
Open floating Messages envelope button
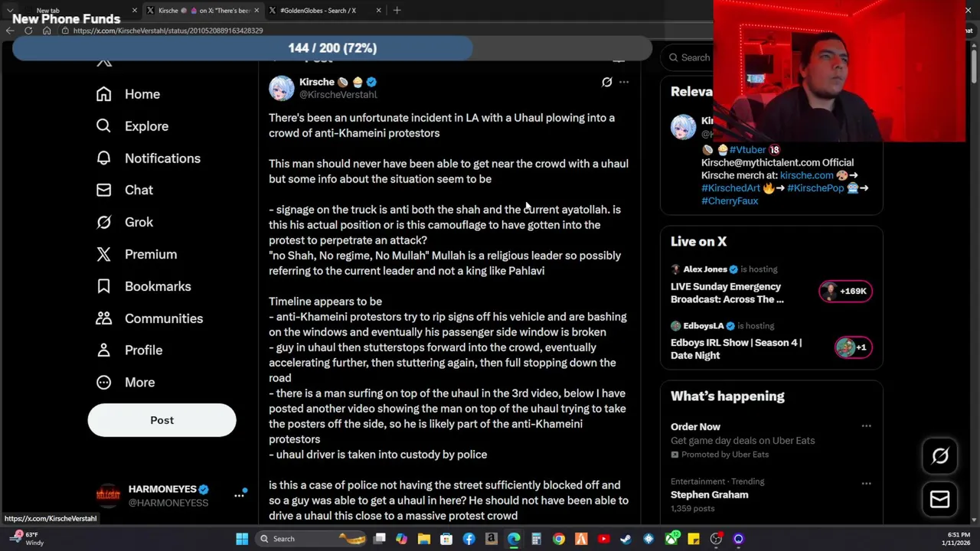[x=940, y=500]
